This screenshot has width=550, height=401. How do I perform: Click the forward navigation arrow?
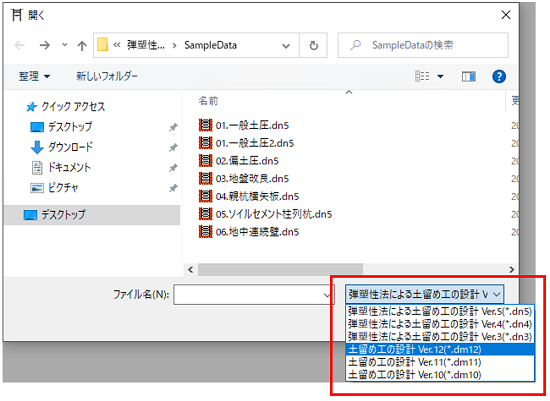45,45
